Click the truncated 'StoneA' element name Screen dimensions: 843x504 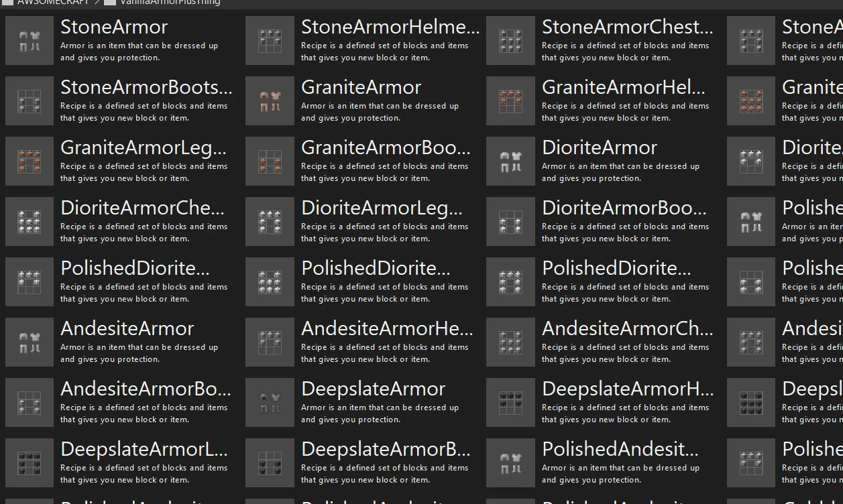click(812, 27)
